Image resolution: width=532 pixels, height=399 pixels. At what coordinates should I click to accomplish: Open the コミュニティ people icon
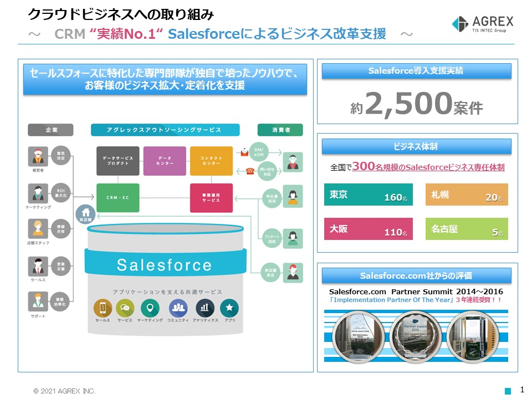178,308
